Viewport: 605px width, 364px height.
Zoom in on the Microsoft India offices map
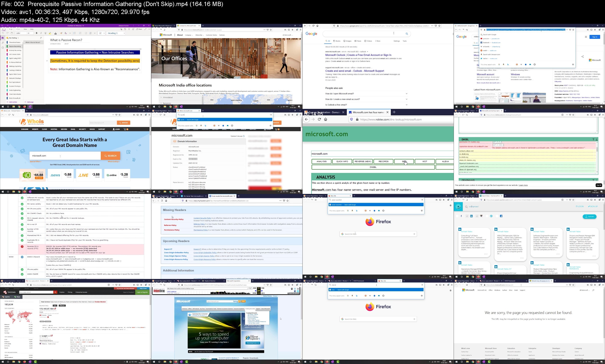click(287, 97)
